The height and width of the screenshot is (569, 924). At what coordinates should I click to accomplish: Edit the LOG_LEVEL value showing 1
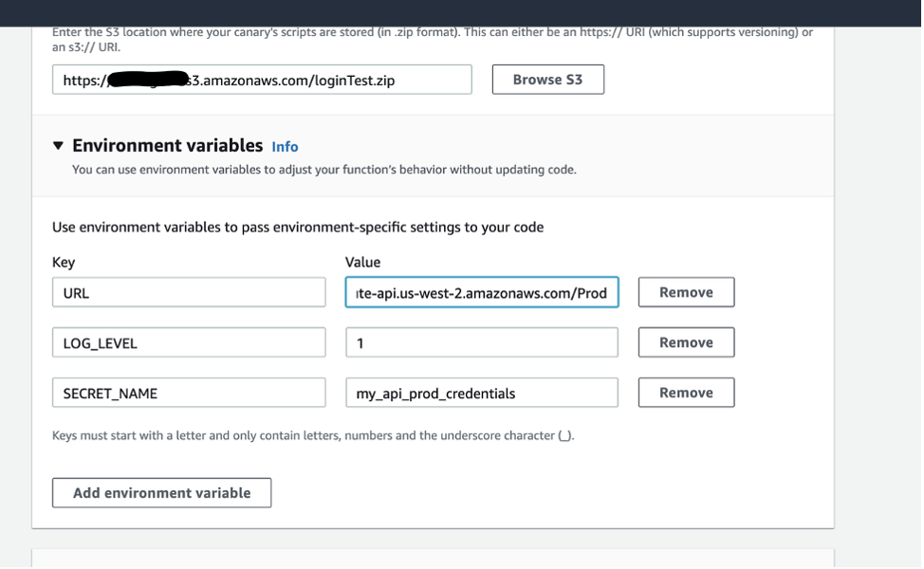tap(479, 342)
